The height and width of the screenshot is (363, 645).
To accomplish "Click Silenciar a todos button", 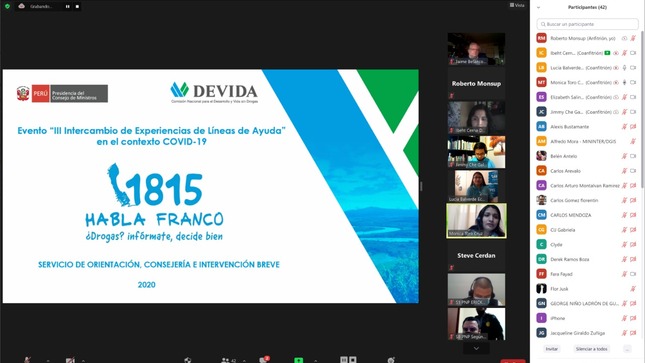I will (x=592, y=349).
